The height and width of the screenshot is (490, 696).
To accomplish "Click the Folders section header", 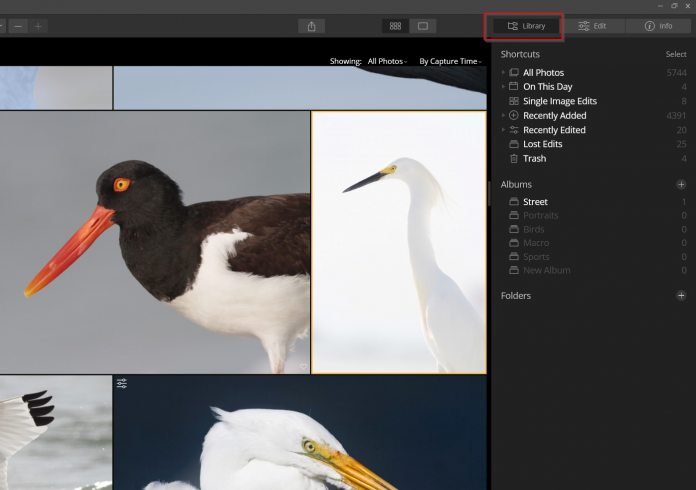I will pyautogui.click(x=515, y=296).
